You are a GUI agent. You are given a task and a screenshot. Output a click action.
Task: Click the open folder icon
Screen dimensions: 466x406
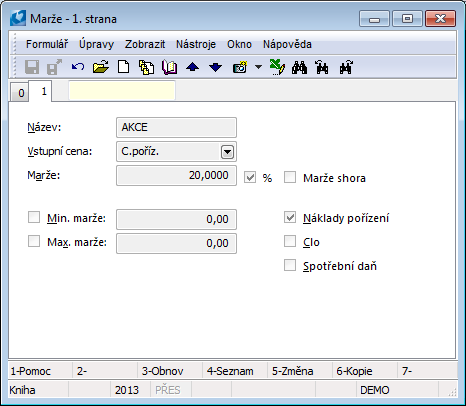[101, 67]
